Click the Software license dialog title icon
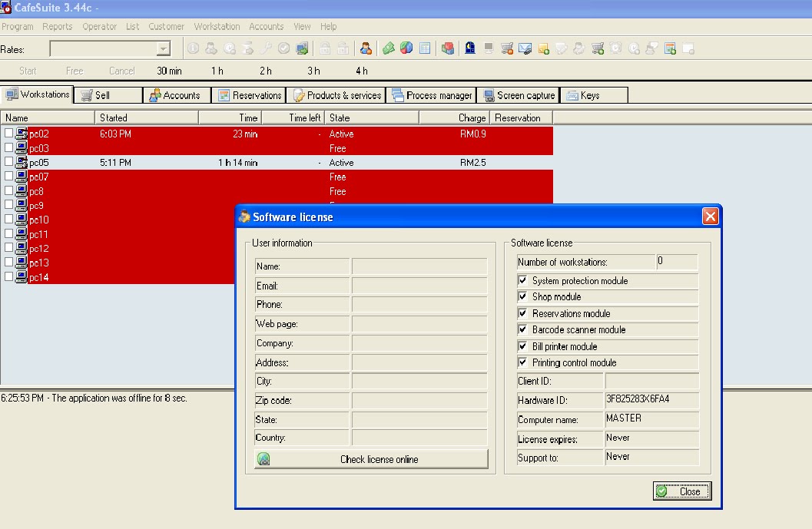812x529 pixels. pyautogui.click(x=244, y=217)
